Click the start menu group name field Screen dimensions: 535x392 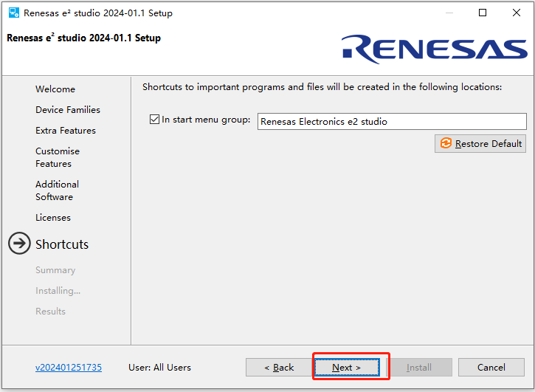tap(391, 122)
